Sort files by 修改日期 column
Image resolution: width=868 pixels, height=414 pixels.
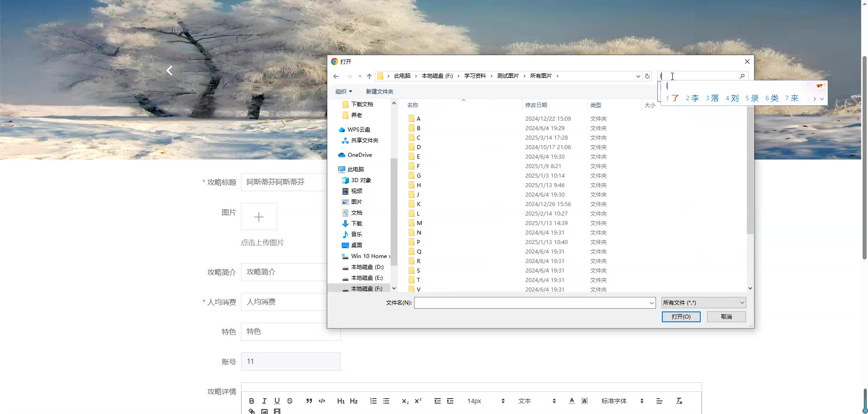coord(554,105)
